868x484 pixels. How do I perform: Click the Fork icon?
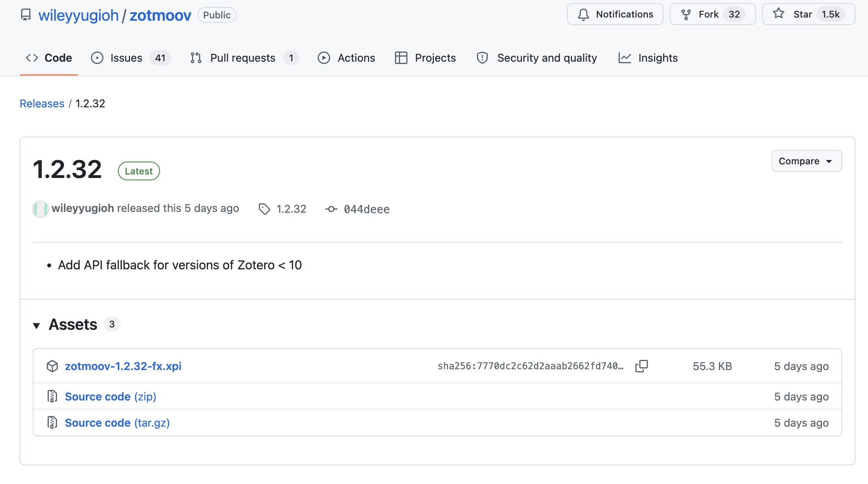(686, 14)
